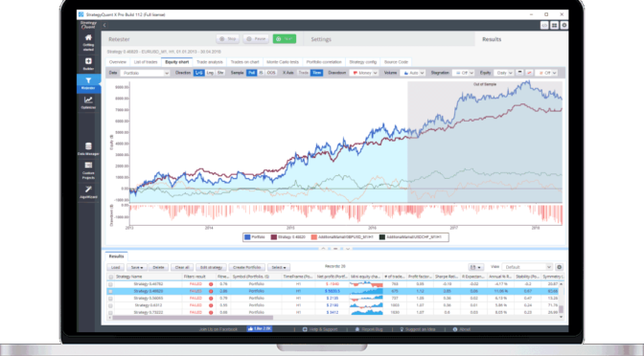This screenshot has height=356, width=644.
Task: Click the failed icon in Strategy 0.6312 row
Action: (211, 305)
